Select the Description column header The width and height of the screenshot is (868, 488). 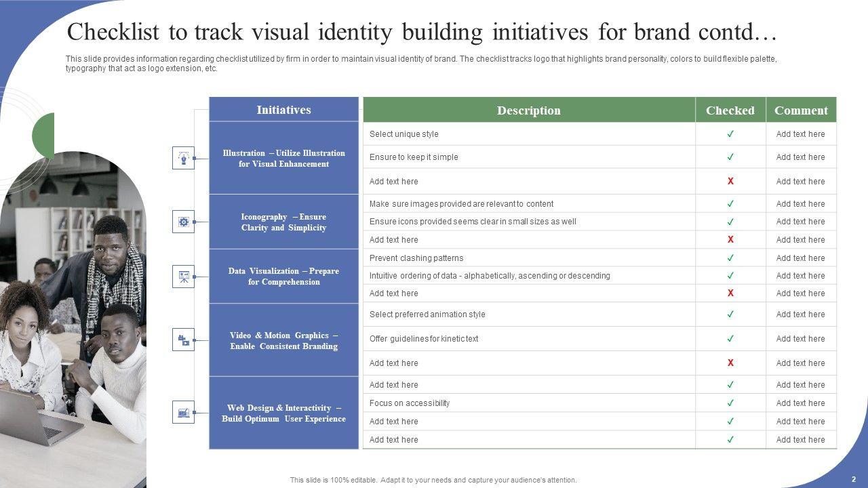pyautogui.click(x=529, y=110)
